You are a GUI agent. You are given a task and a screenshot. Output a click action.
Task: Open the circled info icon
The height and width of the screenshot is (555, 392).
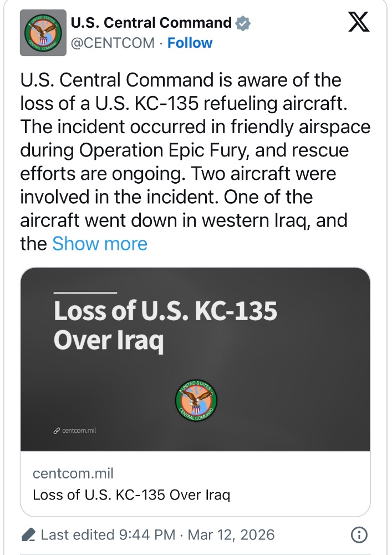[360, 535]
